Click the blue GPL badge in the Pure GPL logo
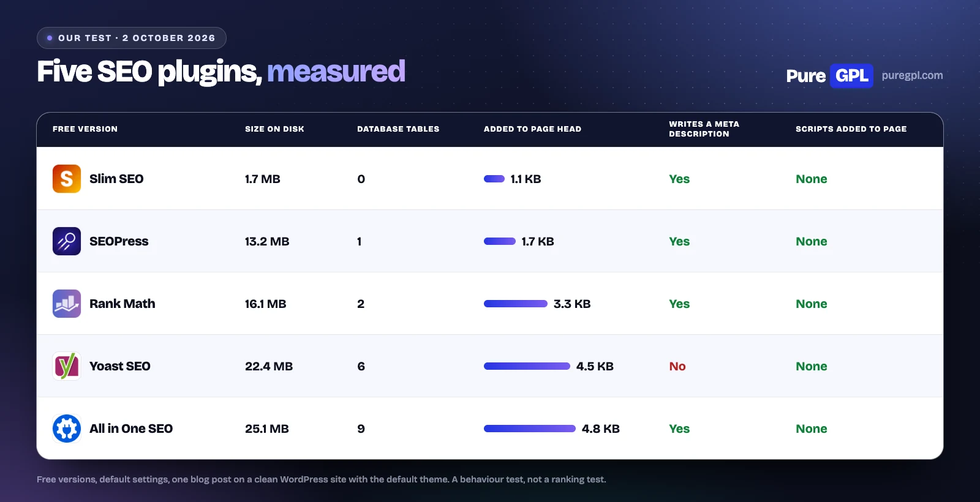 tap(851, 76)
